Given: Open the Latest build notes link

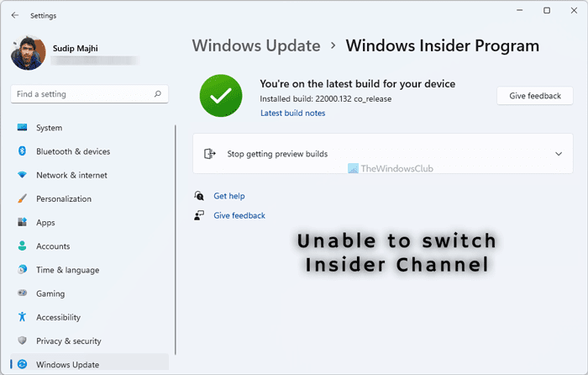Looking at the screenshot, I should point(292,113).
